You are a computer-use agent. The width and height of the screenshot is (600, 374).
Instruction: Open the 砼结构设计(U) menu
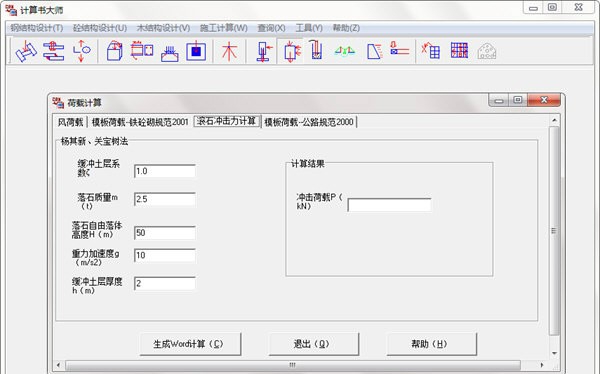[x=100, y=28]
